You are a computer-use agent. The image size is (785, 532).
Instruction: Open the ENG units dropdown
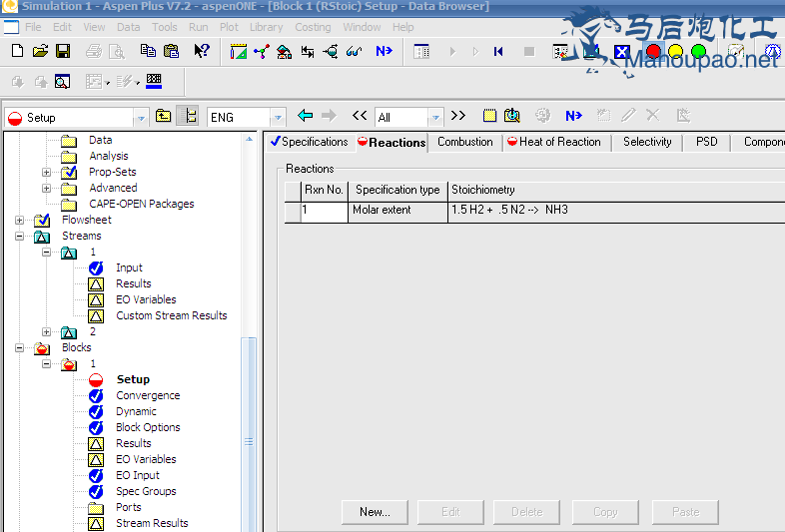(278, 118)
